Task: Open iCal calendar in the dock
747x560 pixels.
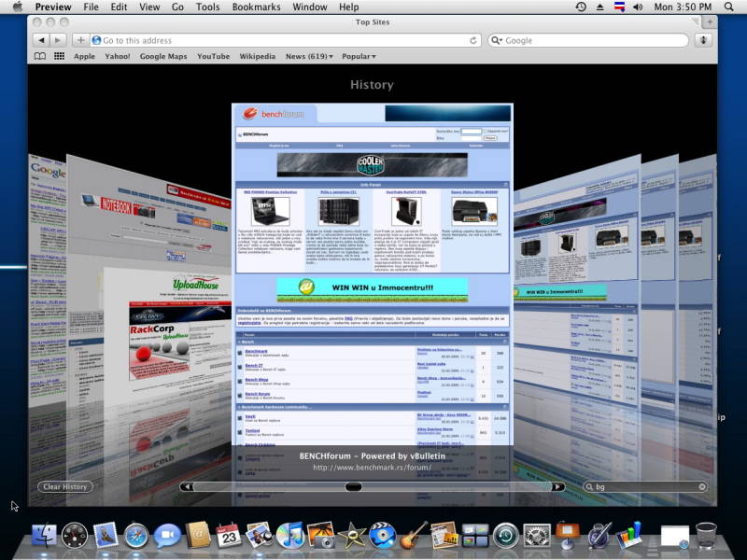Action: 229,535
